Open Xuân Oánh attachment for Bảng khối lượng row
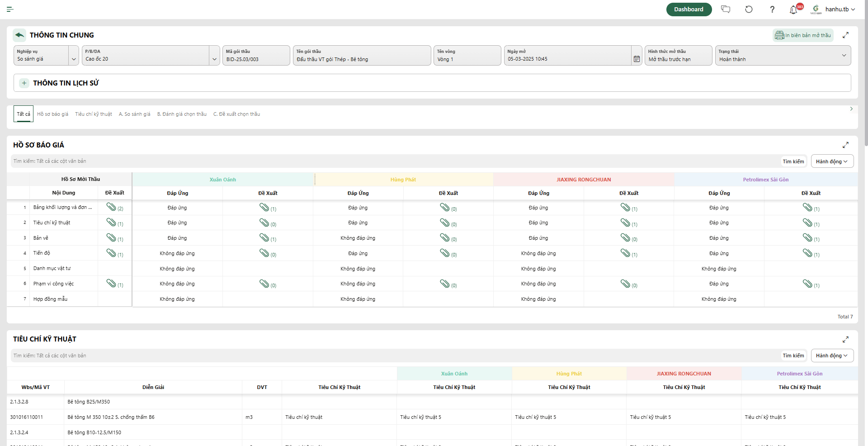The image size is (868, 446). point(264,207)
